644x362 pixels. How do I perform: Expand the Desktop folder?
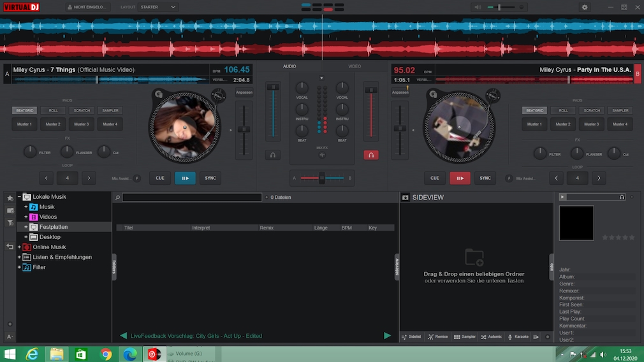pyautogui.click(x=26, y=237)
